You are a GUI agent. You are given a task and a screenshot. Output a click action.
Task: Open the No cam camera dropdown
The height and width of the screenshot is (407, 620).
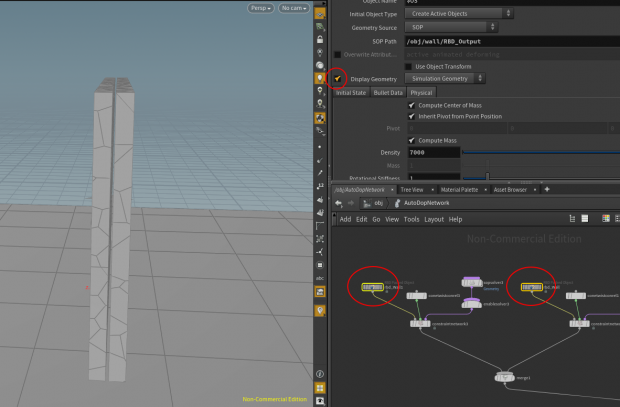pos(294,8)
